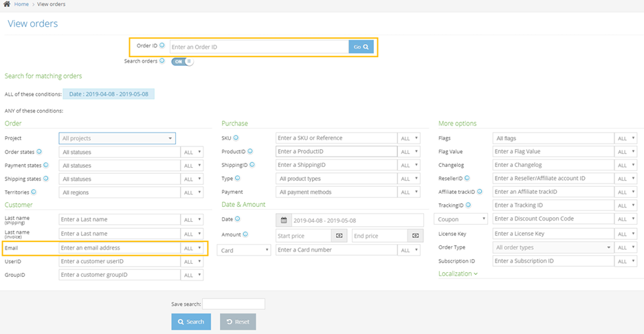The height and width of the screenshot is (334, 644).
Task: Open the Project dropdown showing All projects
Action: pos(117,138)
